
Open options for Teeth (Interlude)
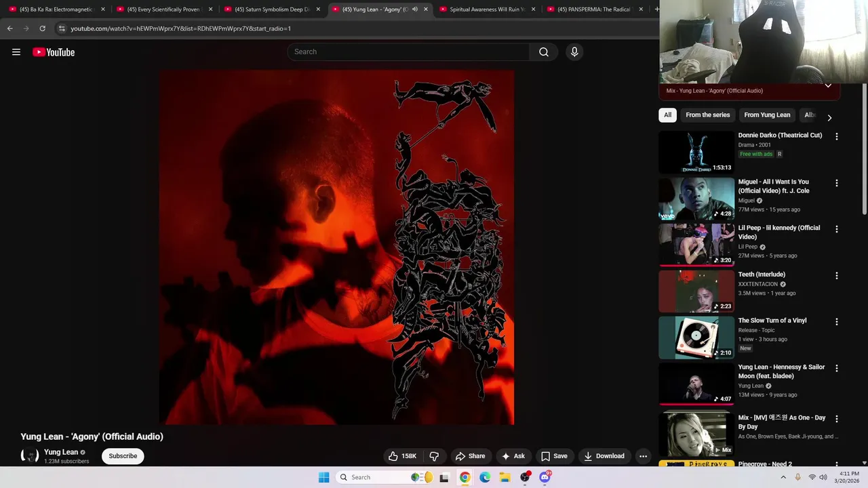click(x=836, y=276)
